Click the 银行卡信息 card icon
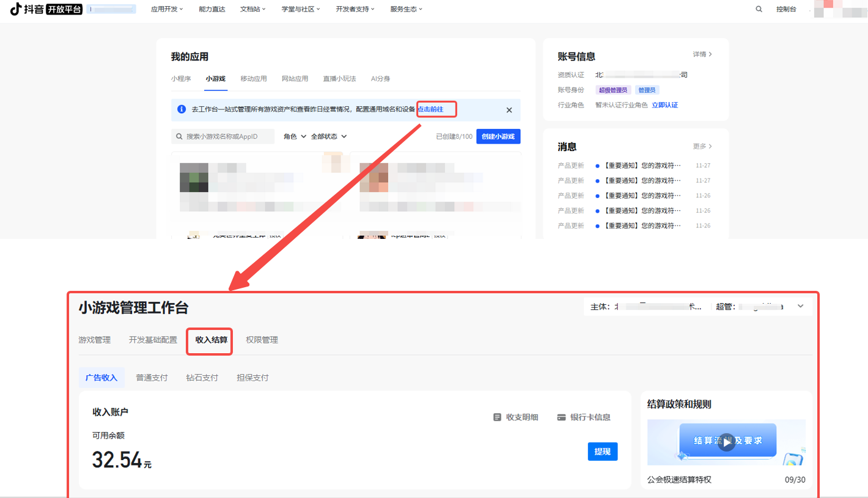The height and width of the screenshot is (498, 868). point(561,417)
